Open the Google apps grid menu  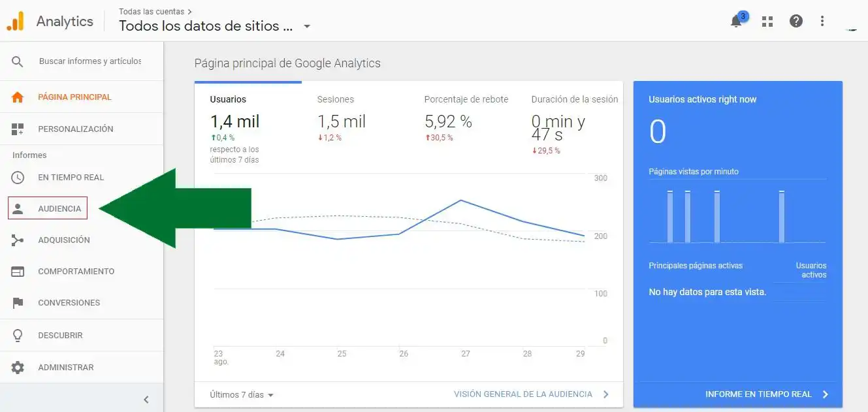pyautogui.click(x=767, y=21)
